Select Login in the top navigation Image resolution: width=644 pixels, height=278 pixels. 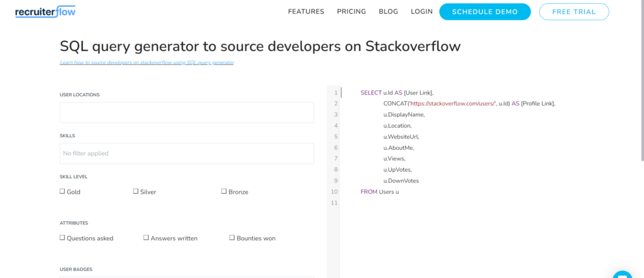pos(421,12)
